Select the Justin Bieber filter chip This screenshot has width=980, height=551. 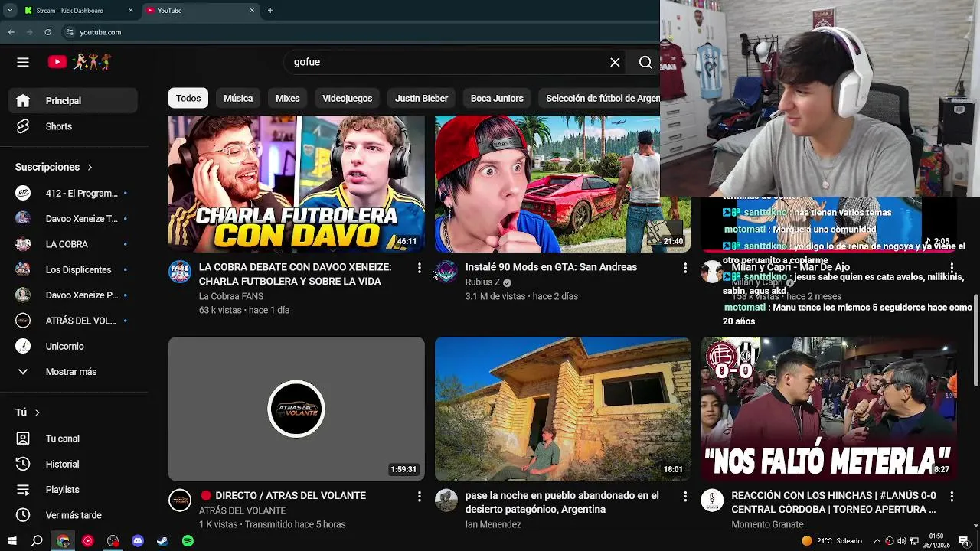(x=421, y=98)
